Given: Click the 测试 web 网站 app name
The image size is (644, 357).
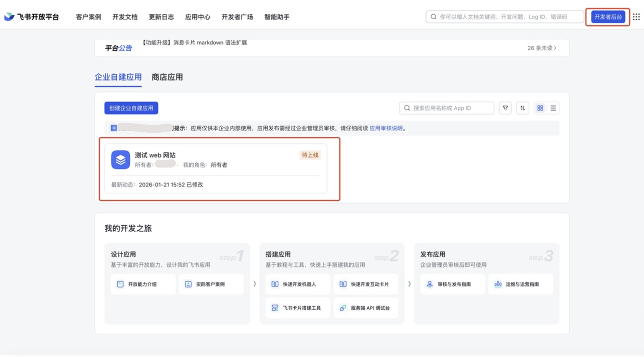Looking at the screenshot, I should [x=155, y=155].
